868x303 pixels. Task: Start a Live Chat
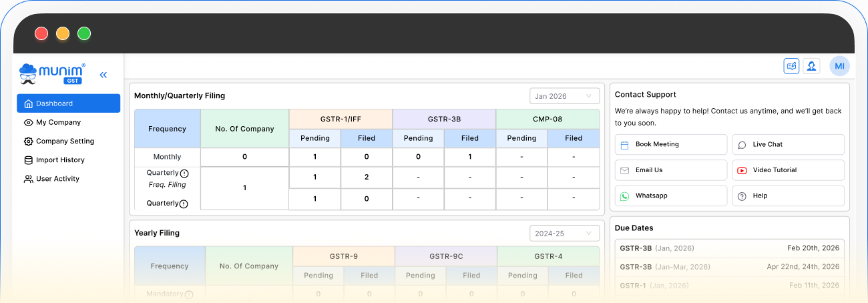click(x=789, y=145)
